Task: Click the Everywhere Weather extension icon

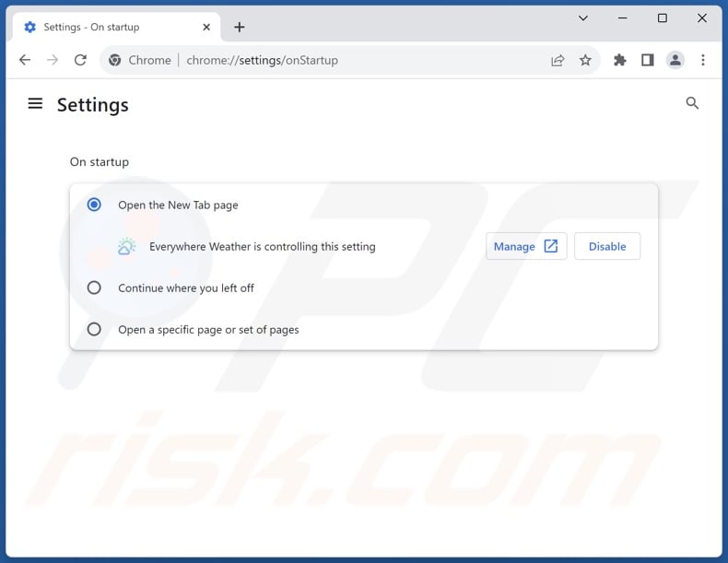Action: [x=127, y=246]
